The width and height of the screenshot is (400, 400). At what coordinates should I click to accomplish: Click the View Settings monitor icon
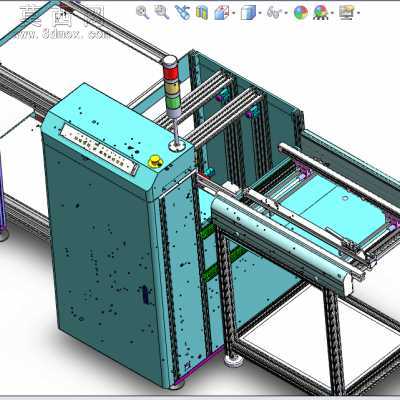(x=346, y=13)
